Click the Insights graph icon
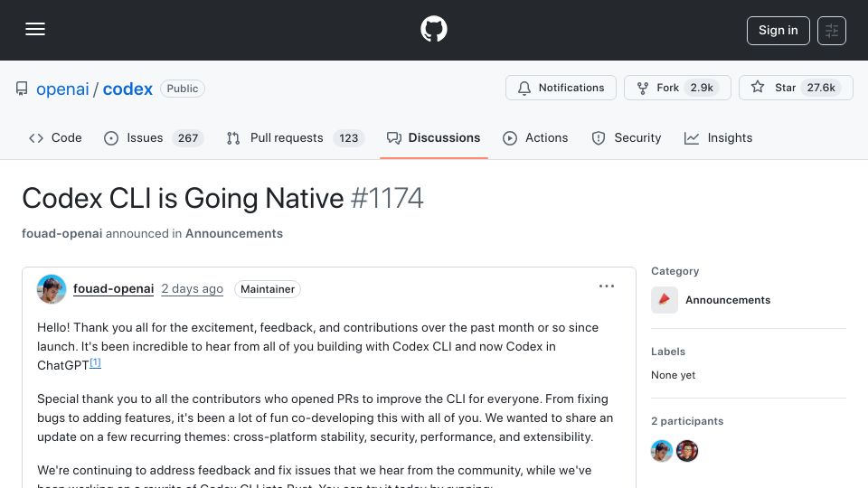 pos(692,138)
